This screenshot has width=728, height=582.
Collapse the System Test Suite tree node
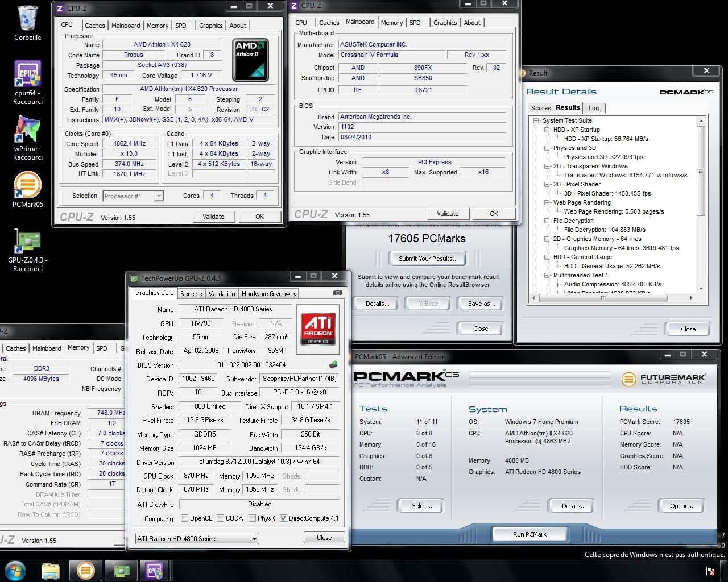click(536, 120)
